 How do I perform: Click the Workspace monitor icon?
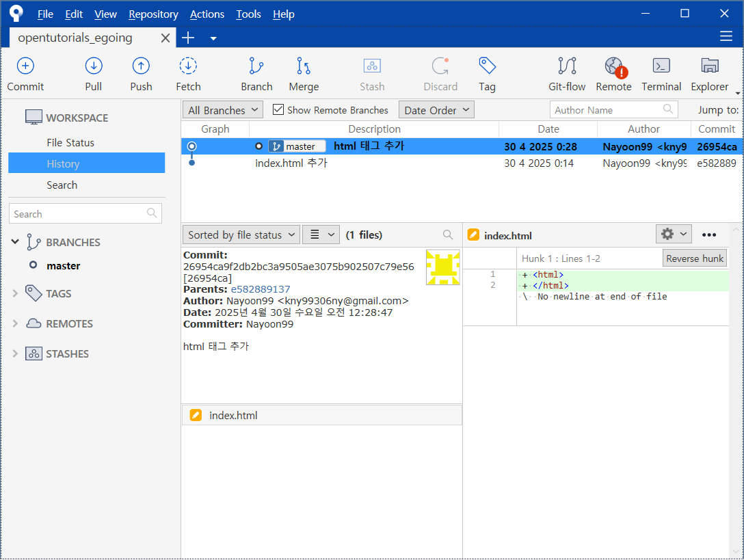[x=34, y=117]
